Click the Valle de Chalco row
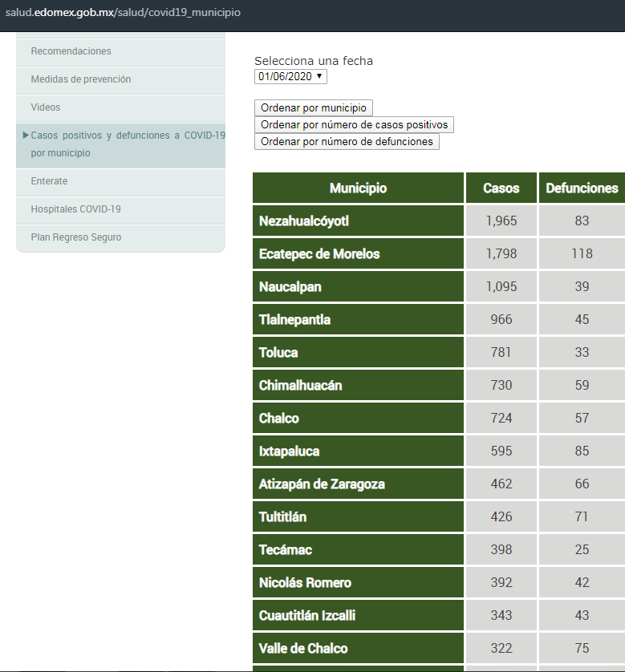 coord(303,648)
